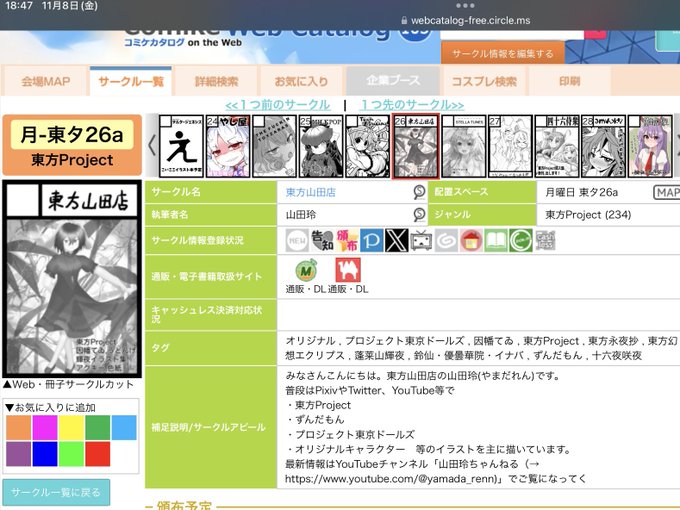Click the 月曜日 東タ26a placement text
This screenshot has width=680, height=510.
point(582,192)
